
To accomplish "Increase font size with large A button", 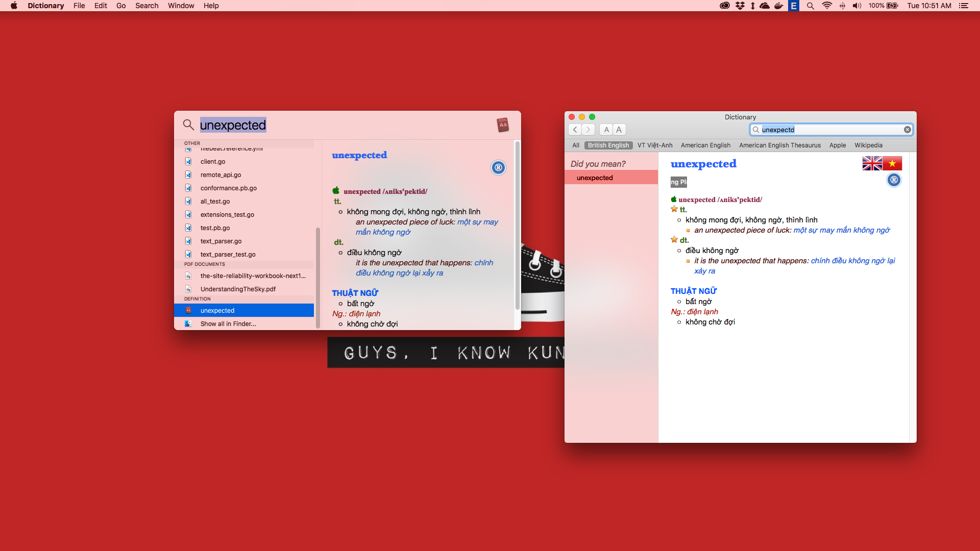I will click(x=619, y=130).
